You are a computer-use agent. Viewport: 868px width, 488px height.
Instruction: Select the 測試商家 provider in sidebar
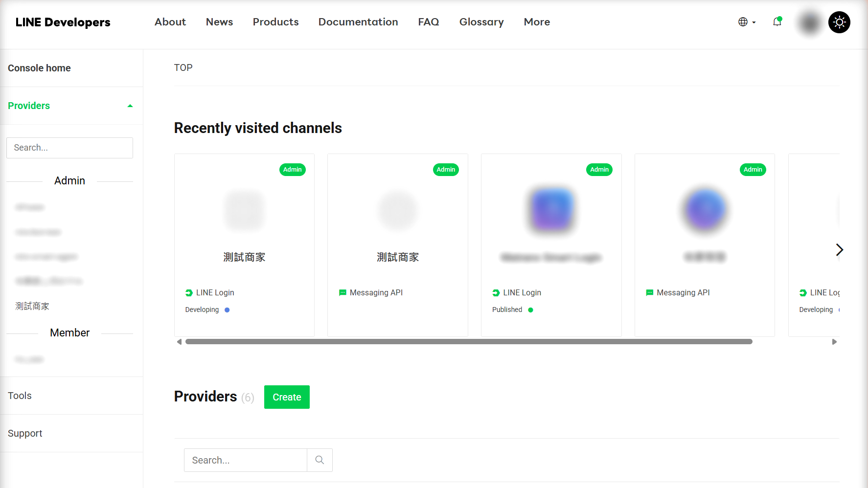point(32,306)
